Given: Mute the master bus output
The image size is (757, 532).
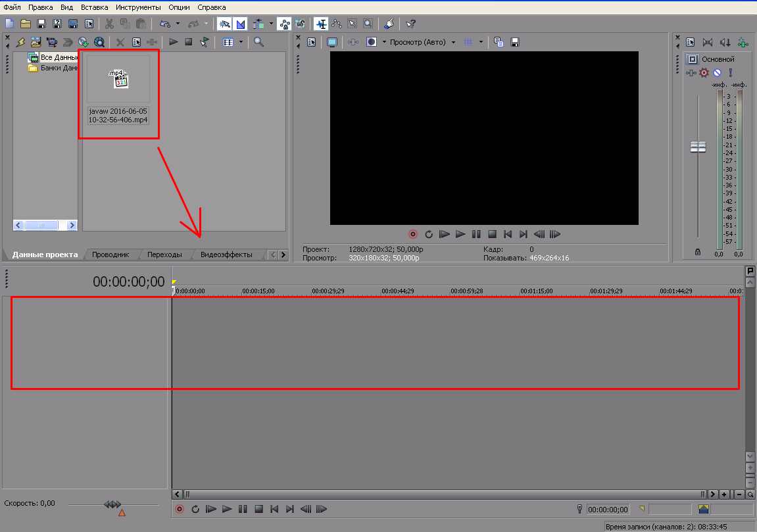Looking at the screenshot, I should pyautogui.click(x=718, y=73).
